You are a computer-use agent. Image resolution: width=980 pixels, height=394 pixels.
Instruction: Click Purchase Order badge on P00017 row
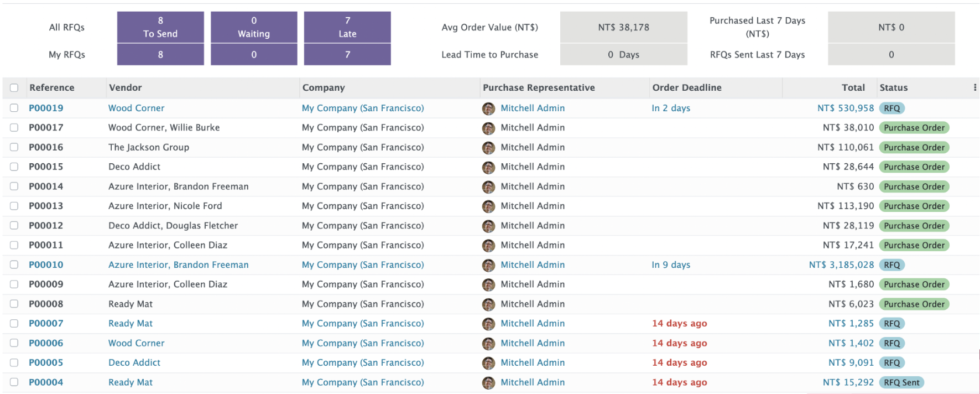click(914, 128)
